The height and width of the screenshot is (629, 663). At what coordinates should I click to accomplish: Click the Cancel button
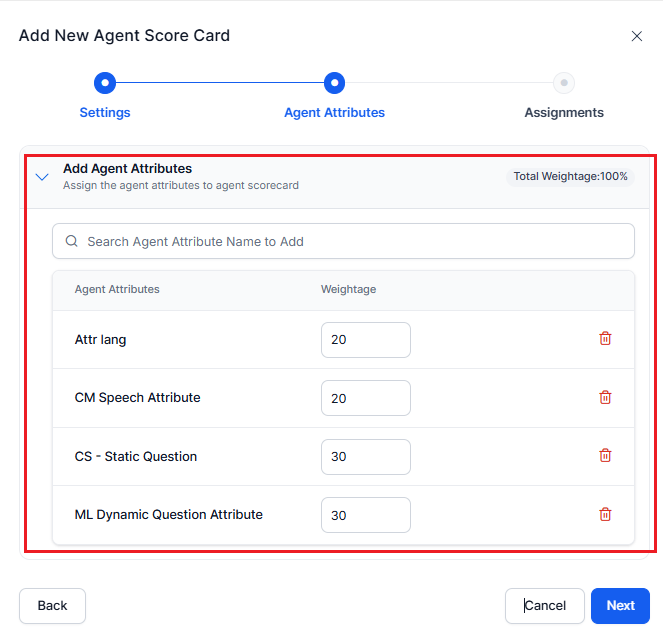coord(545,606)
